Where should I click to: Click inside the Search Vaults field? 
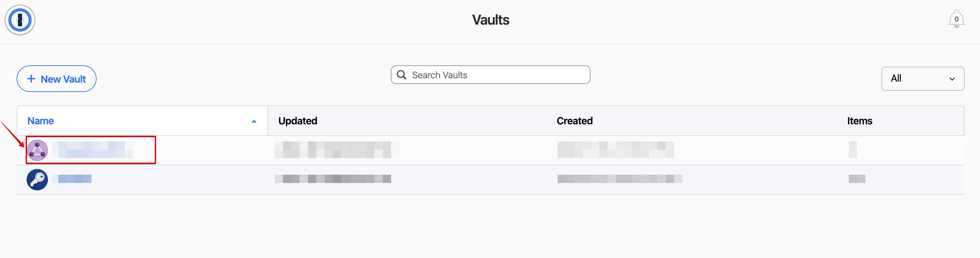[x=491, y=75]
